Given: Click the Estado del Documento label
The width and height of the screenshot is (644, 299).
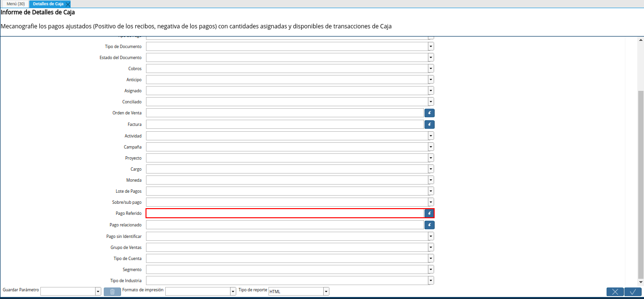Looking at the screenshot, I should pos(121,58).
